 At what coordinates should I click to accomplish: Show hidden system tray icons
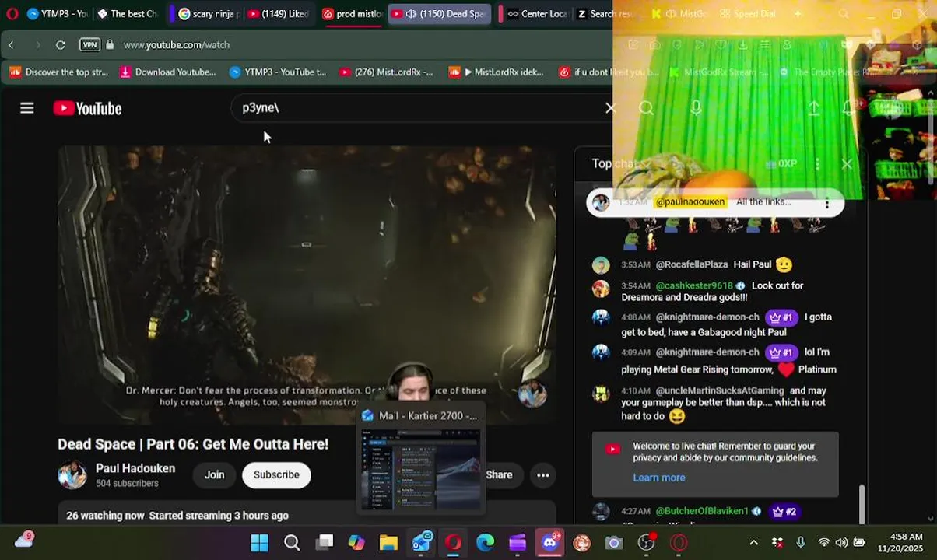pyautogui.click(x=753, y=542)
